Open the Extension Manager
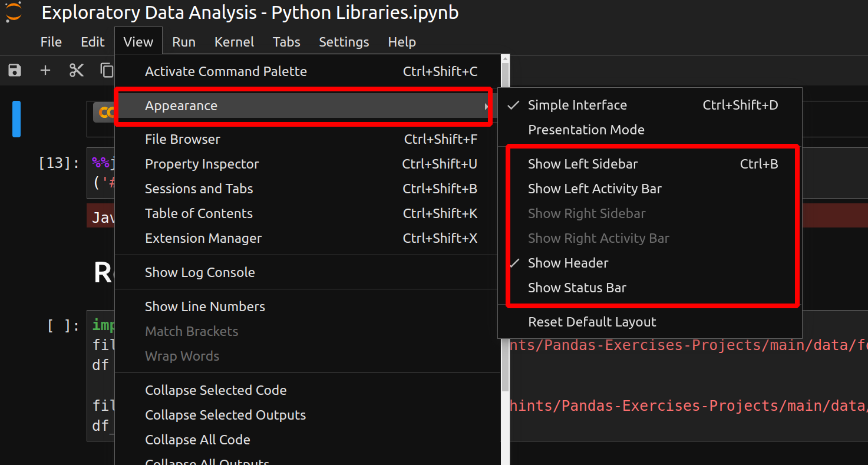The height and width of the screenshot is (465, 868). coord(203,238)
